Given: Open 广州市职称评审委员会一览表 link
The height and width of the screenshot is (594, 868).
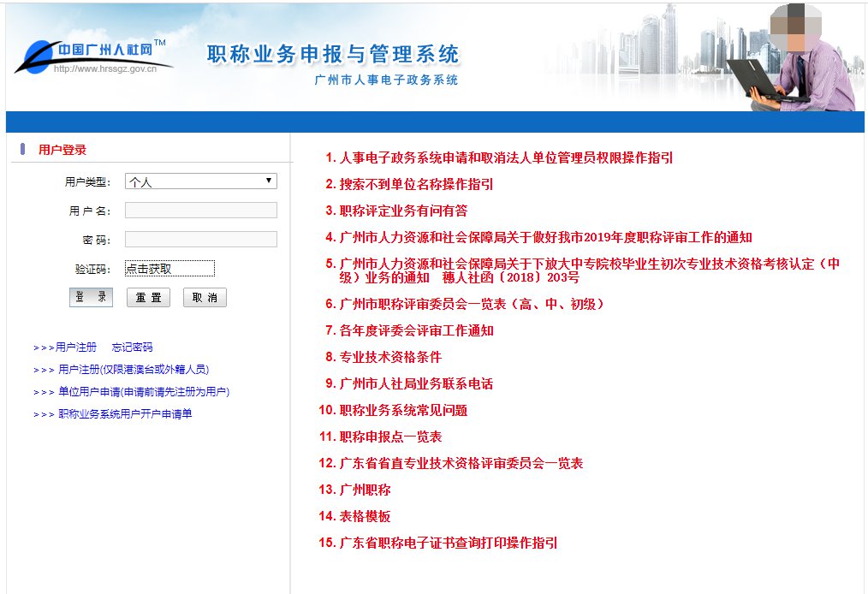Looking at the screenshot, I should [x=472, y=304].
